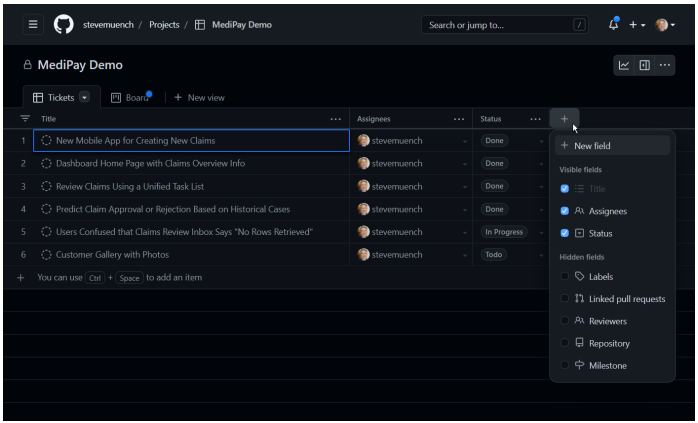Enable the Repository field checkbox
The width and height of the screenshot is (698, 423).
(x=564, y=343)
